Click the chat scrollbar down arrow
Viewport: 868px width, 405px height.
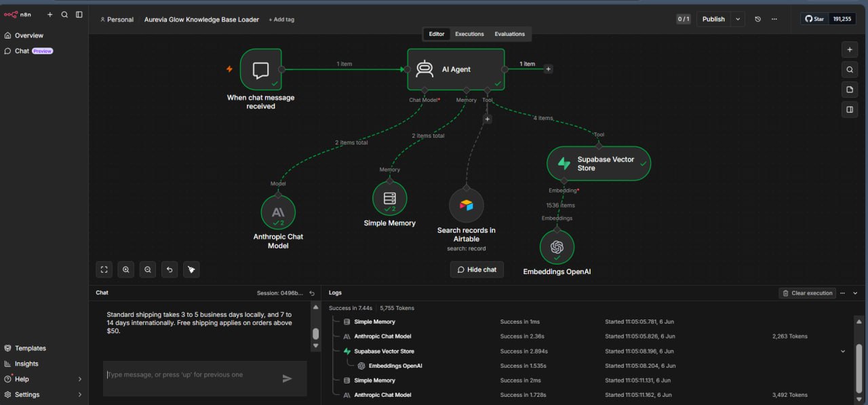pos(315,345)
